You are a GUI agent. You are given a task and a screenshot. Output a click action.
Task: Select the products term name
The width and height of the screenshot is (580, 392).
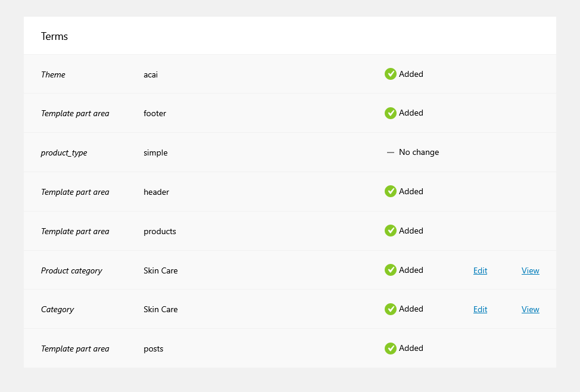(160, 231)
